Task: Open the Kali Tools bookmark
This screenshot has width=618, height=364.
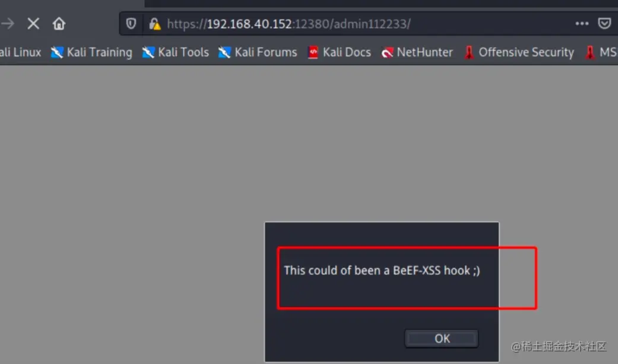Action: pos(175,52)
